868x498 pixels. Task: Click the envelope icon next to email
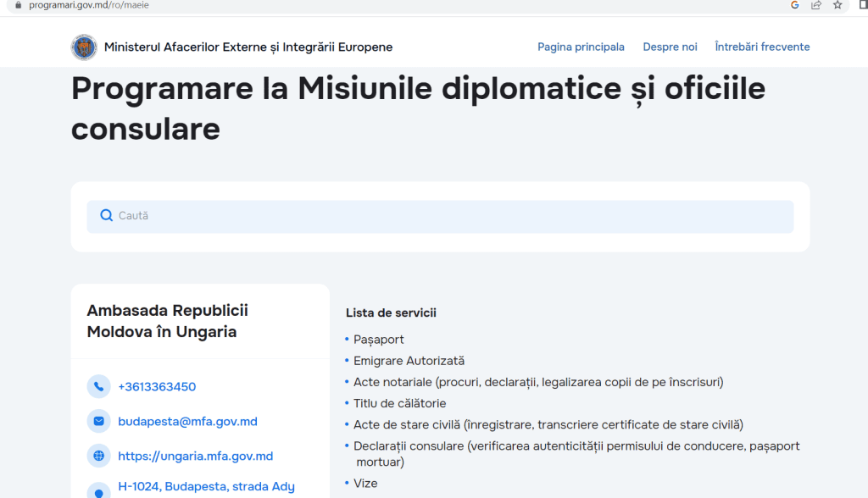pos(99,421)
